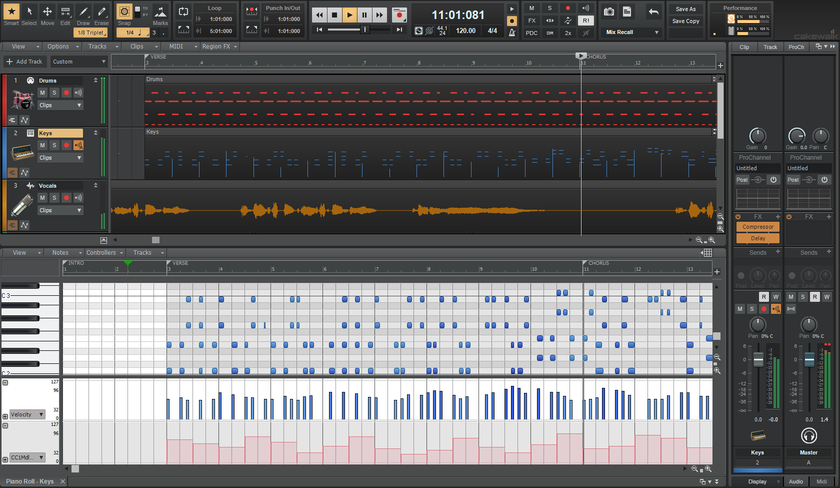Screen dimensions: 840x488
Task: Pick the Move tool
Action: point(47,11)
